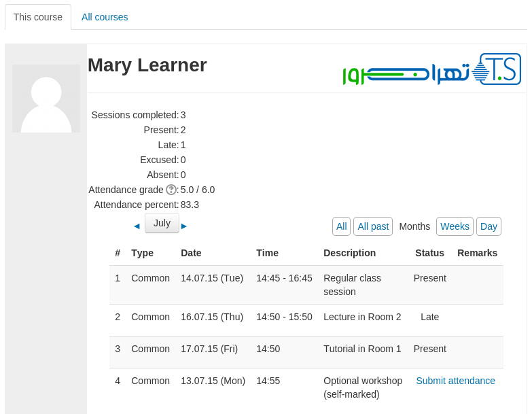Switch to the All courses tab
The image size is (532, 414).
(x=105, y=17)
